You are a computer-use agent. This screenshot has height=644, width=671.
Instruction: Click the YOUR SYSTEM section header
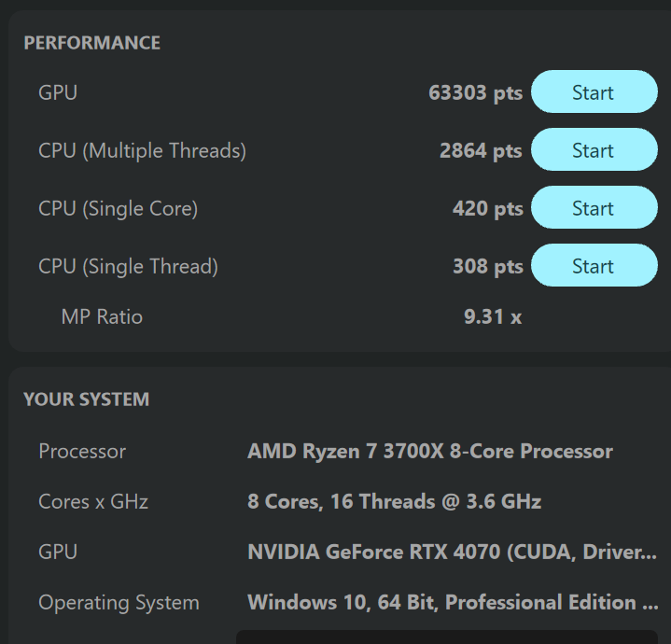[x=86, y=399]
